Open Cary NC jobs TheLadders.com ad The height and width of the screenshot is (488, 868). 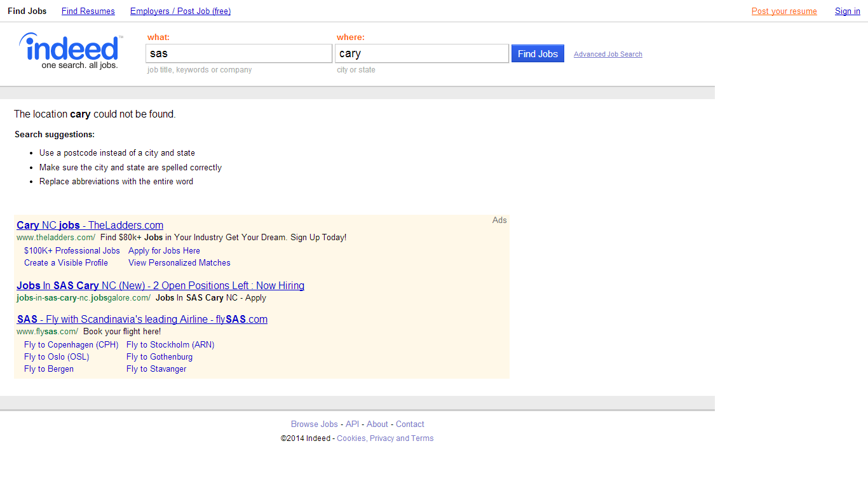pos(90,225)
